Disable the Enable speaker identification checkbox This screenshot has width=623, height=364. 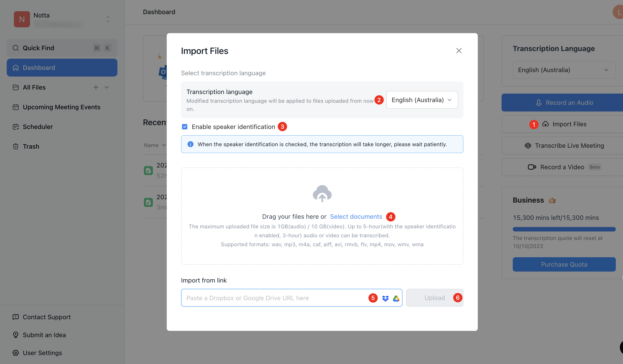click(x=185, y=126)
